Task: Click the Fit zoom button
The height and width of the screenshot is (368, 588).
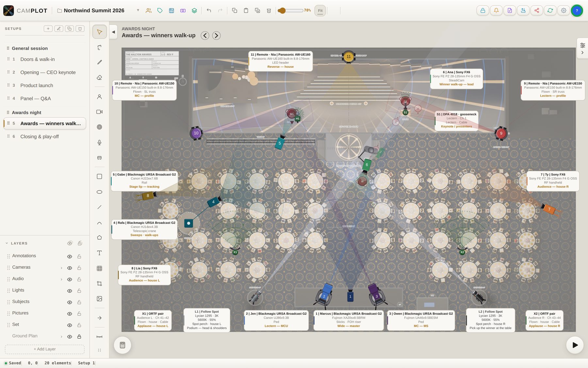Action: coord(320,10)
